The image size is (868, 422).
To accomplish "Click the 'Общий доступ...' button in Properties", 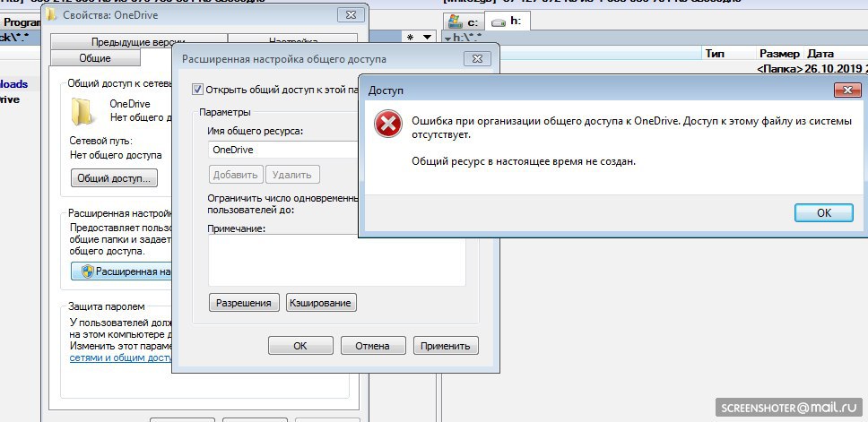I will point(114,178).
